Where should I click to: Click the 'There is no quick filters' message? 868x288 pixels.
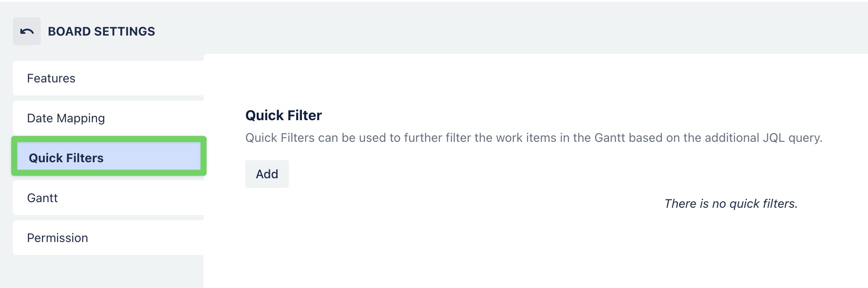click(x=731, y=203)
